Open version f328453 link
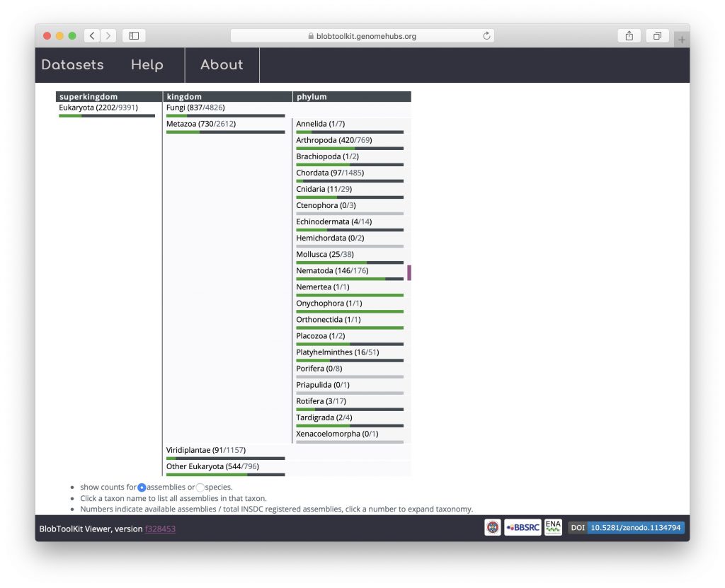 click(x=160, y=529)
